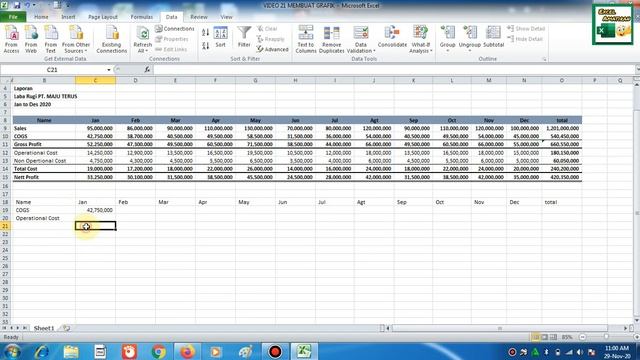Image resolution: width=640 pixels, height=360 pixels.
Task: Open File Explorer from taskbar
Action: [x=71, y=351]
